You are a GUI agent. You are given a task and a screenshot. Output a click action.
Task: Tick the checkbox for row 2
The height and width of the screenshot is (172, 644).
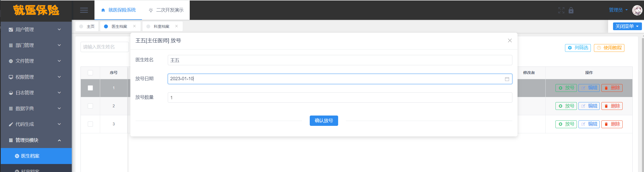[90, 106]
